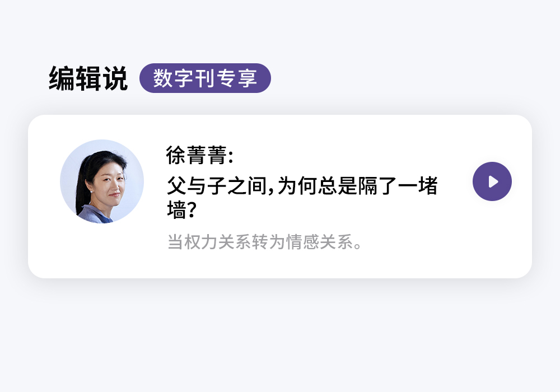This screenshot has width=560, height=392.
Task: Click the 编辑说 section heading
Action: (x=88, y=78)
